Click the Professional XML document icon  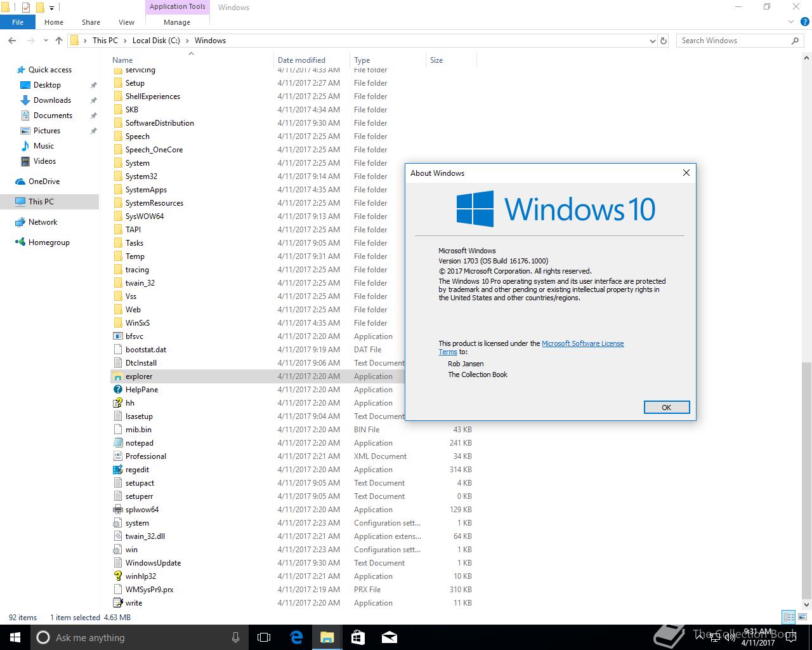(x=117, y=456)
